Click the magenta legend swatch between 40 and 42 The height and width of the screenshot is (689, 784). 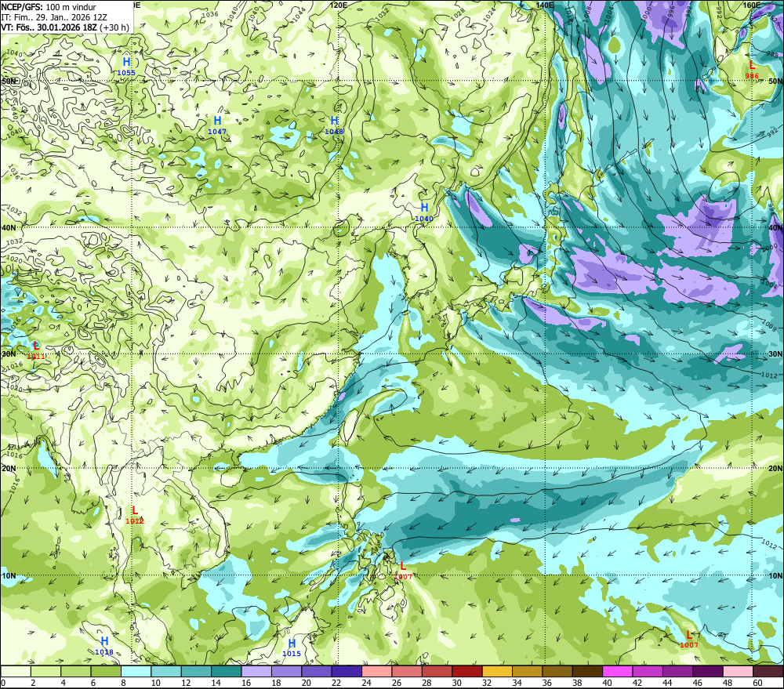tap(618, 671)
